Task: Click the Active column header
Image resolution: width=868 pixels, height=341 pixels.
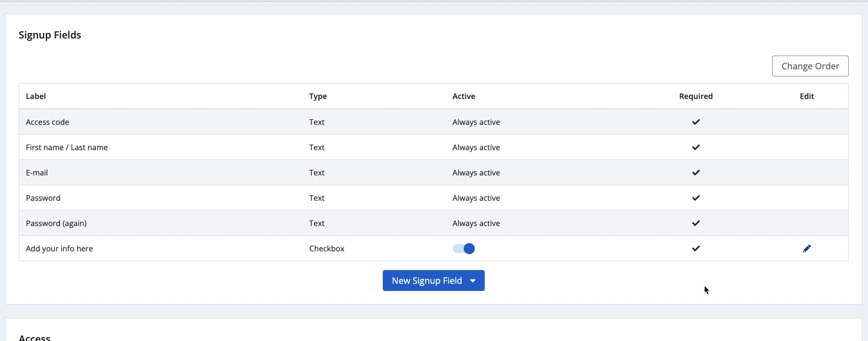Action: point(464,96)
